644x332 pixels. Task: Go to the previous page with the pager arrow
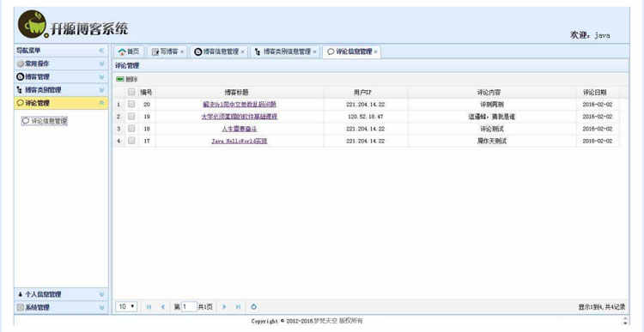[x=162, y=306]
